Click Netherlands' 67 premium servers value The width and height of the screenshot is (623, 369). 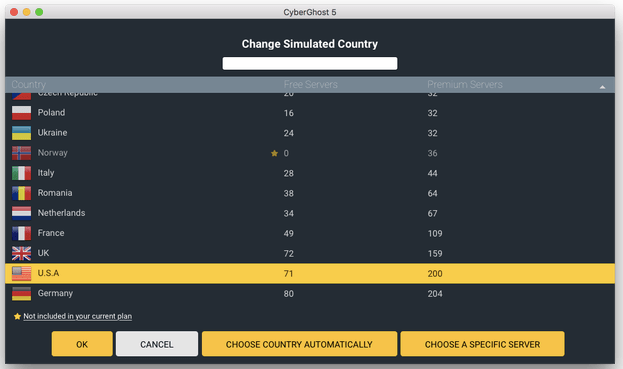[x=432, y=214]
